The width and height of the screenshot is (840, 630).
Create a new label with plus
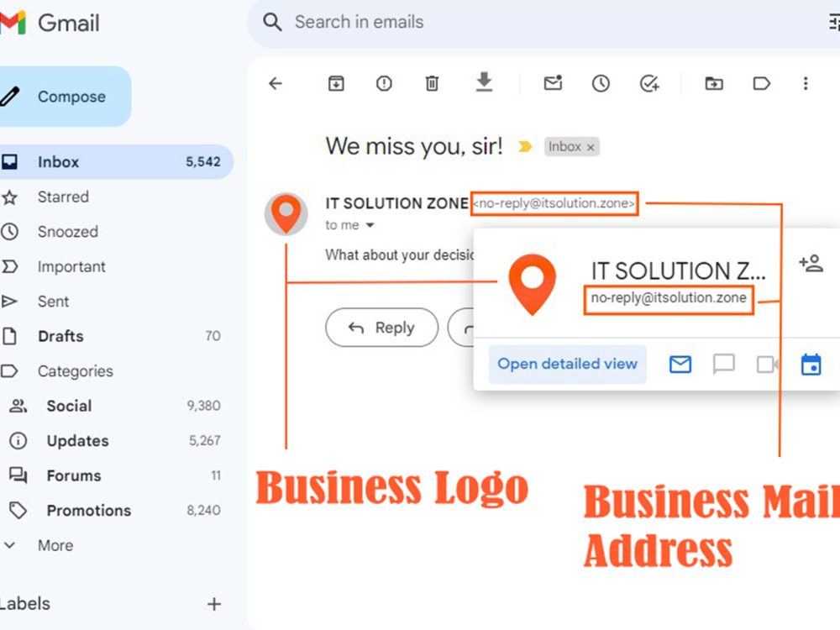tap(213, 604)
